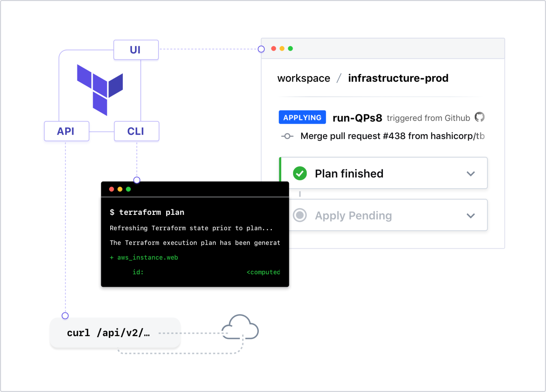Viewport: 546px width, 392px height.
Task: Click the yellow dot in the terminal window
Action: point(120,189)
